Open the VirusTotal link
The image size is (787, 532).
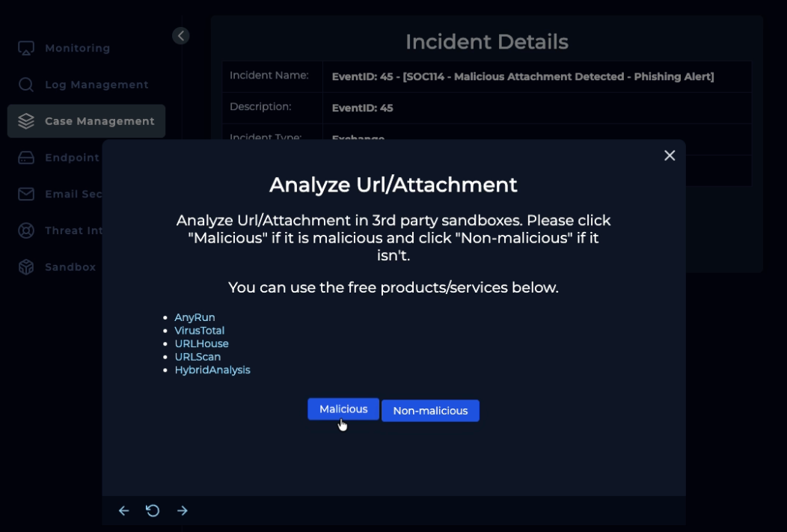[199, 331]
